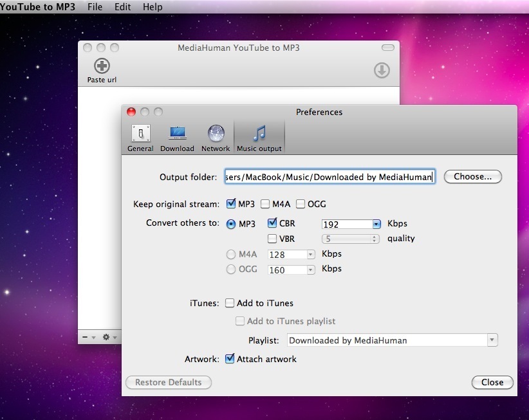Open the General preferences pane
The image size is (529, 420).
pyautogui.click(x=140, y=134)
